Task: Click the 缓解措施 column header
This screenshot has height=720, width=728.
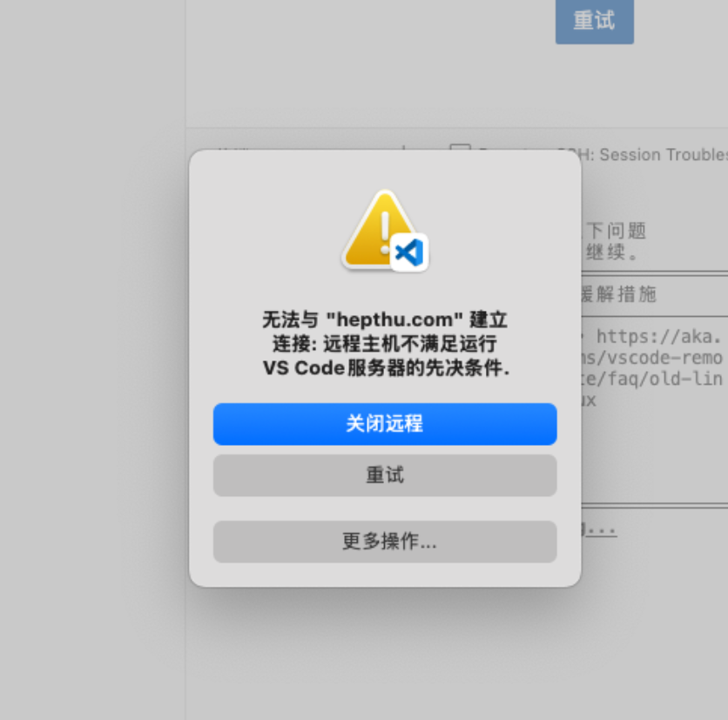Action: 619,294
